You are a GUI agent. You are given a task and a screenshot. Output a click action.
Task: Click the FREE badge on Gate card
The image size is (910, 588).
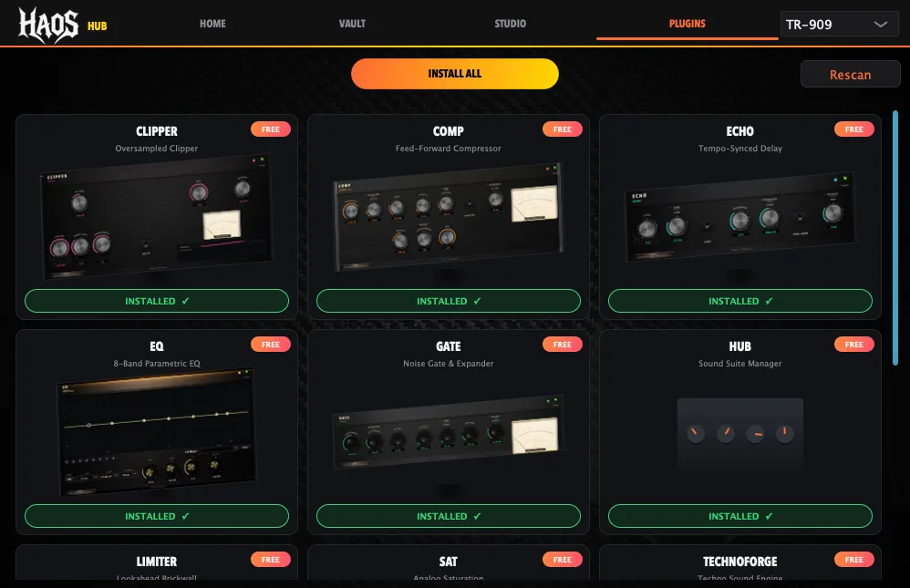[x=563, y=345]
